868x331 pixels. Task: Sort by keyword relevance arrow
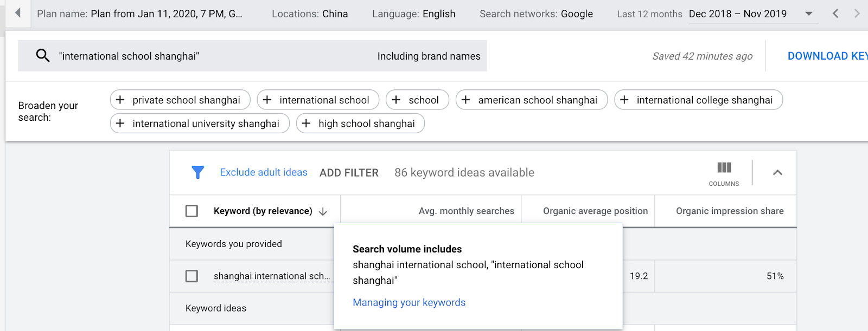point(323,211)
